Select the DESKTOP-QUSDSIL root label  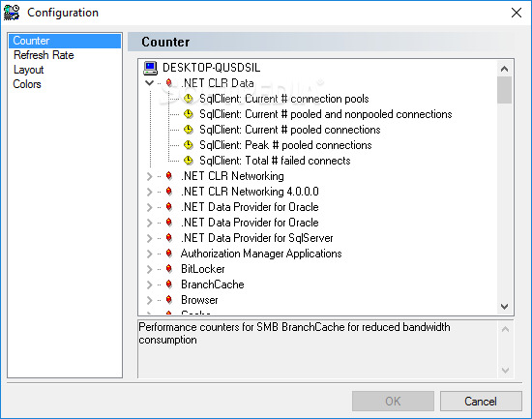212,68
